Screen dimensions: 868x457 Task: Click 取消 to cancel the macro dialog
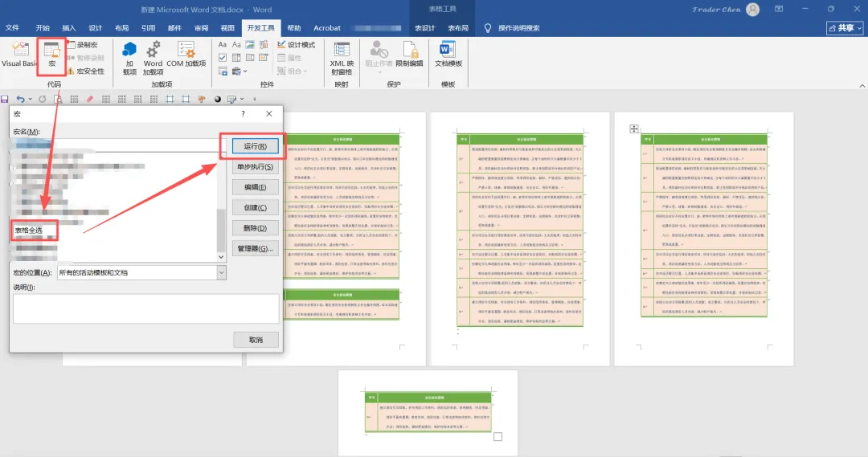(x=256, y=340)
